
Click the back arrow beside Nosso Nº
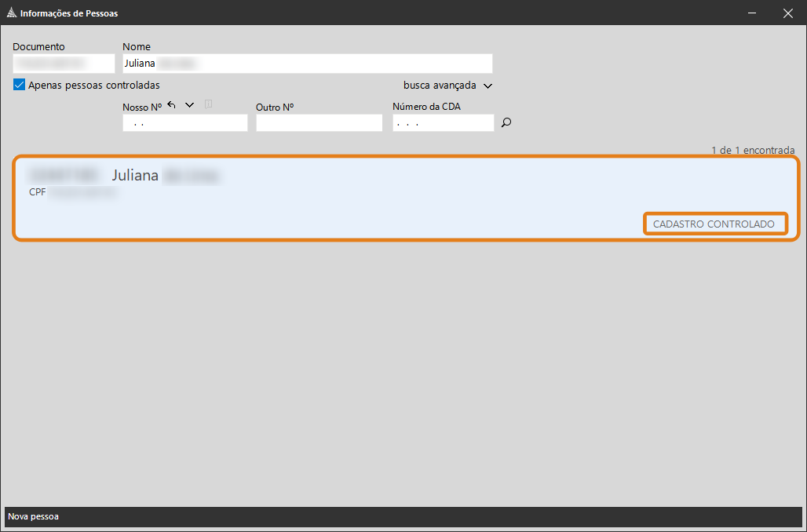pos(172,104)
